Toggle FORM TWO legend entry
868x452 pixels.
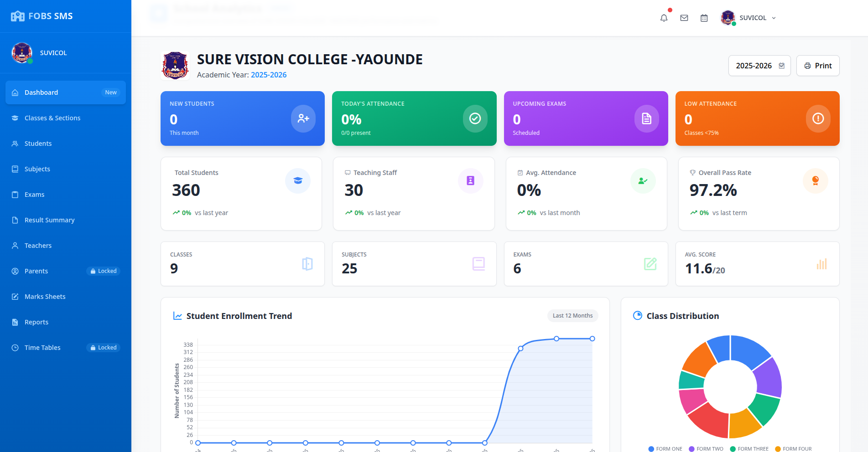click(x=706, y=449)
